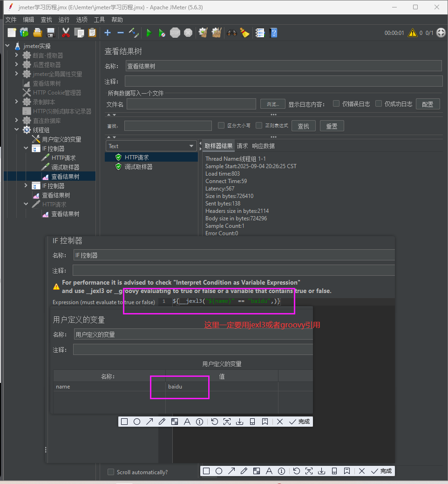Save the test plan with floppy icon
This screenshot has height=484, width=448.
pyautogui.click(x=51, y=33)
